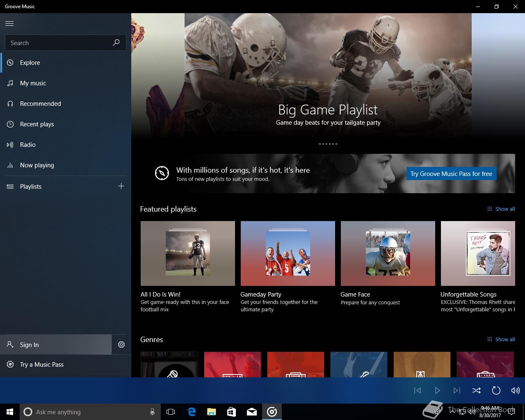The image size is (525, 420).
Task: Select first carousel page dot
Action: (320, 144)
